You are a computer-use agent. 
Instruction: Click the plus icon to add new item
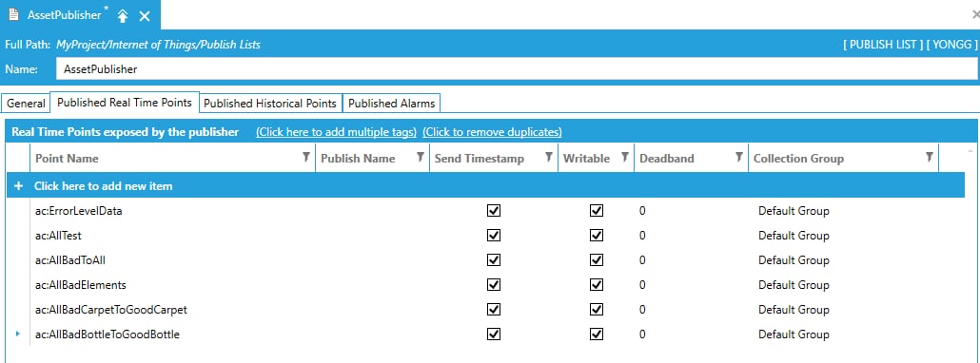tap(17, 186)
